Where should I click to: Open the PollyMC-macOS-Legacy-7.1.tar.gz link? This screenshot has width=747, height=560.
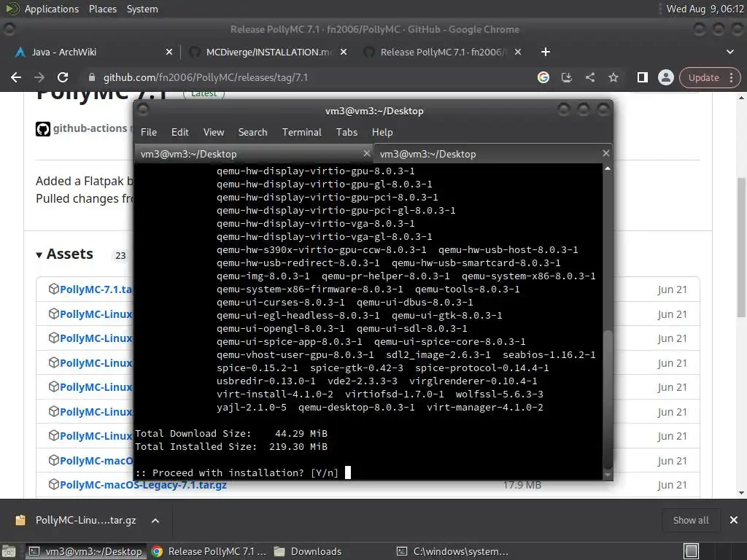[144, 485]
